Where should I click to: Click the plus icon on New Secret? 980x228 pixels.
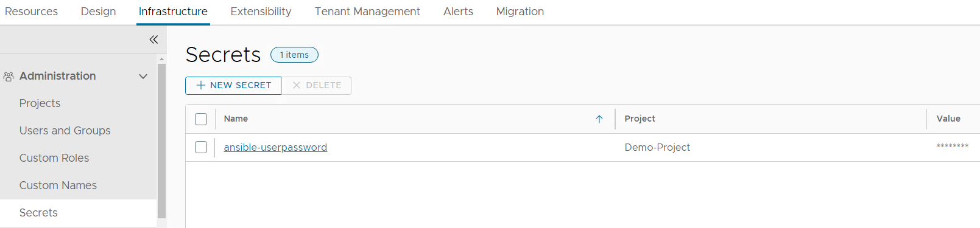pyautogui.click(x=201, y=85)
